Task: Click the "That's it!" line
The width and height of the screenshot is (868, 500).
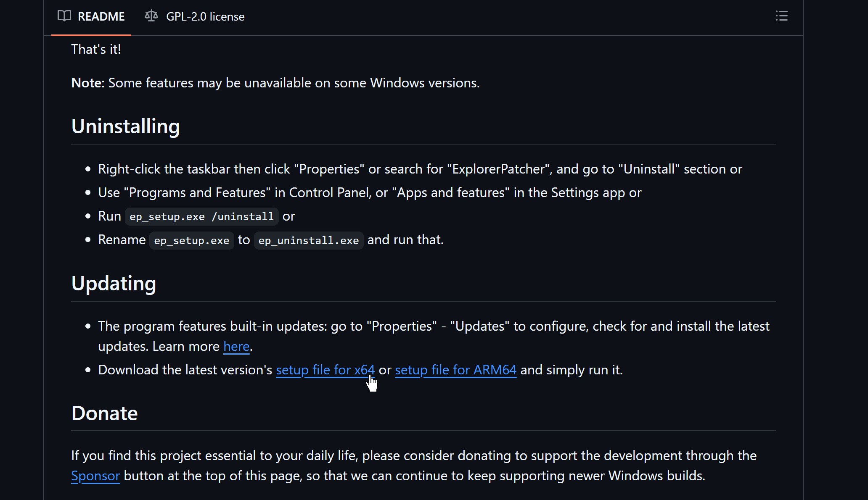Action: [96, 49]
